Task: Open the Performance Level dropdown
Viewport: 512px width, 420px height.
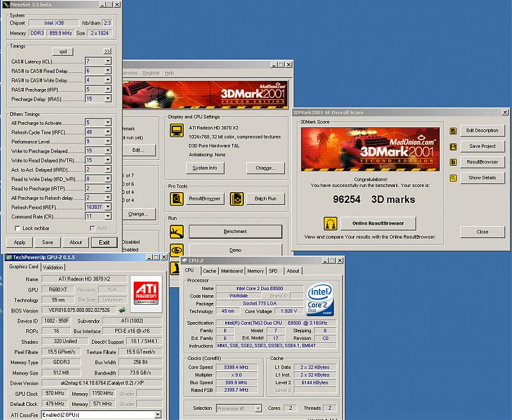Action: (x=108, y=141)
